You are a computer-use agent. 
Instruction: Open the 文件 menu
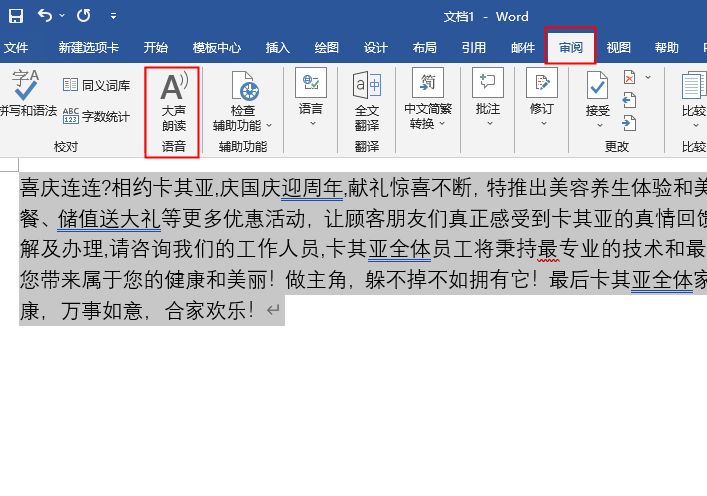16,47
